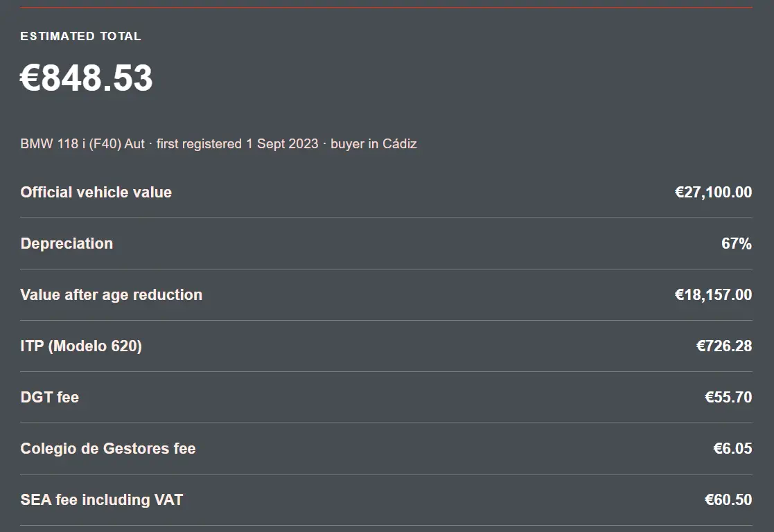
Task: Select the €726.28 ITP amount
Action: 724,346
